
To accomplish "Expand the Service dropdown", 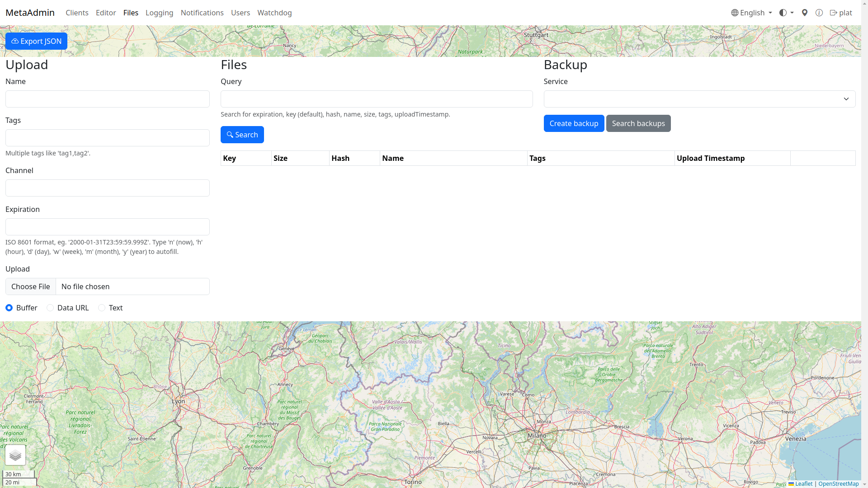I will [x=699, y=99].
